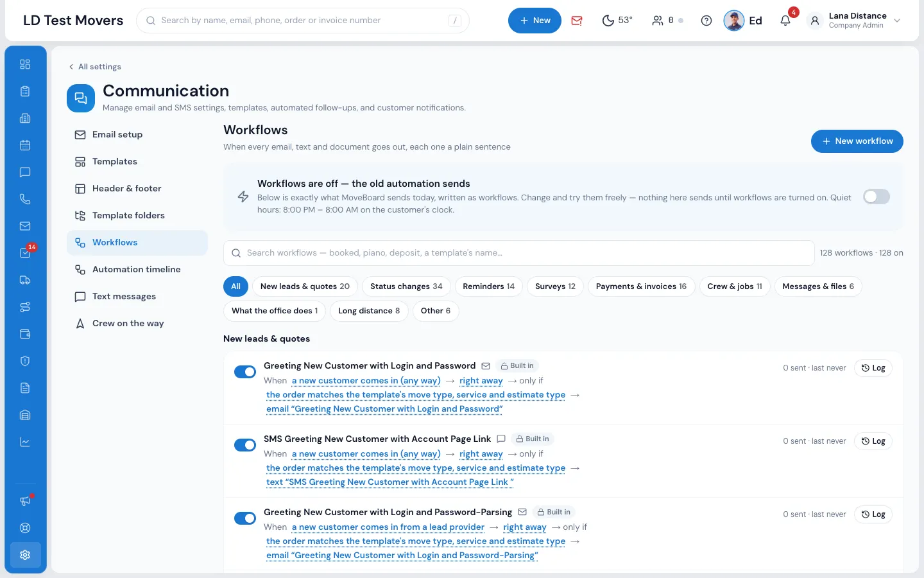
Task: Open the shield icon in left sidebar
Action: [25, 361]
